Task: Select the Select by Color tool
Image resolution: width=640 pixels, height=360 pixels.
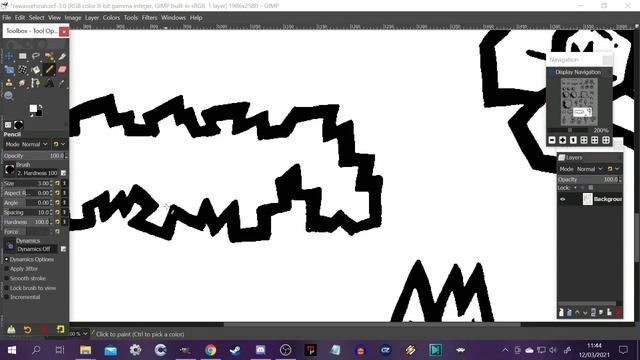Action: click(x=49, y=56)
